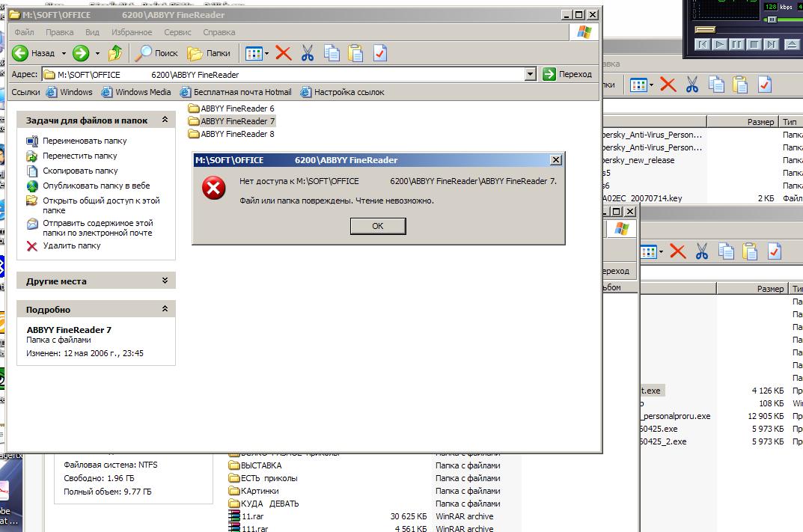
Task: Click the red Delete icon in the ABBYY FineReader window
Action: click(283, 53)
